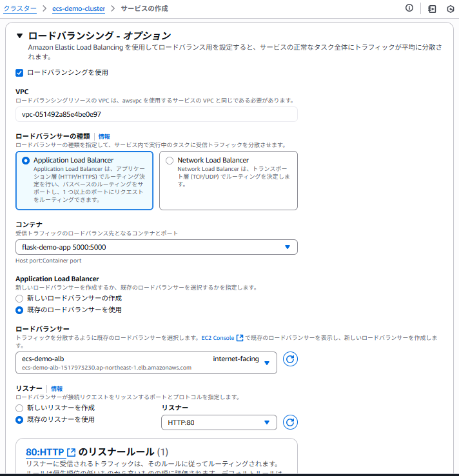Go to クラスター breadcrumb
Image resolution: width=459 pixels, height=476 pixels.
pyautogui.click(x=20, y=8)
